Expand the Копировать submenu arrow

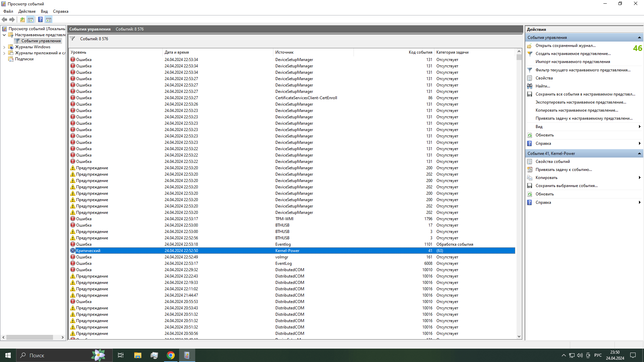coord(640,178)
